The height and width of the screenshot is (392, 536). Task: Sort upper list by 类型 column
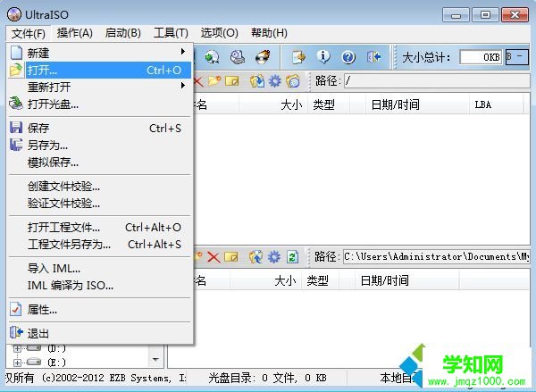tap(329, 104)
